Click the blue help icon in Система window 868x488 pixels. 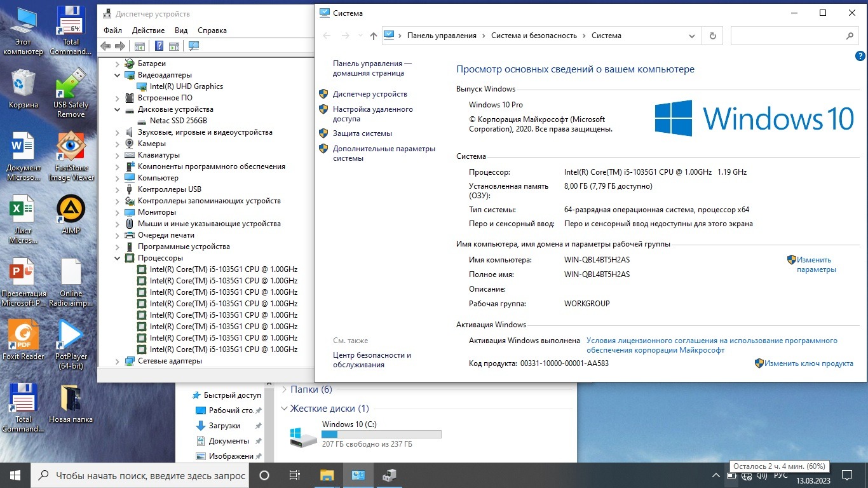point(860,57)
